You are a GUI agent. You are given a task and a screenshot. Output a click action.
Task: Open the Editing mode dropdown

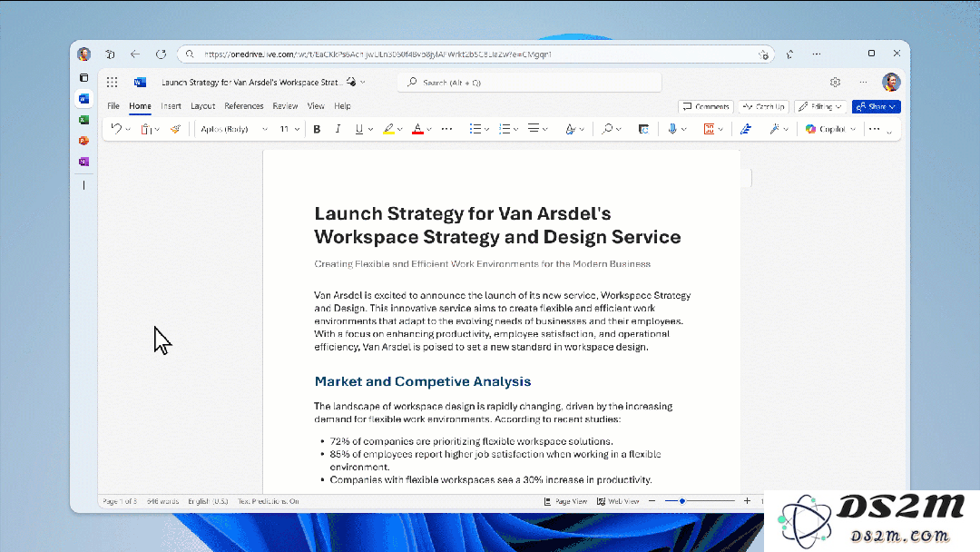coord(820,107)
